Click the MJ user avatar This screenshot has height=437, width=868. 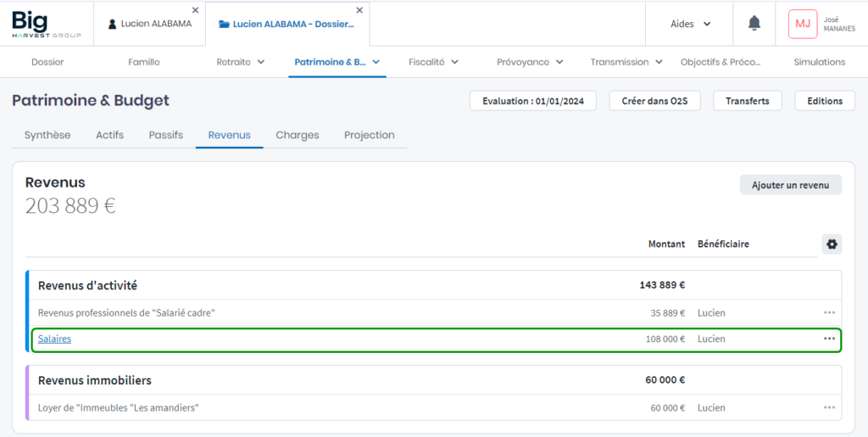coord(802,24)
